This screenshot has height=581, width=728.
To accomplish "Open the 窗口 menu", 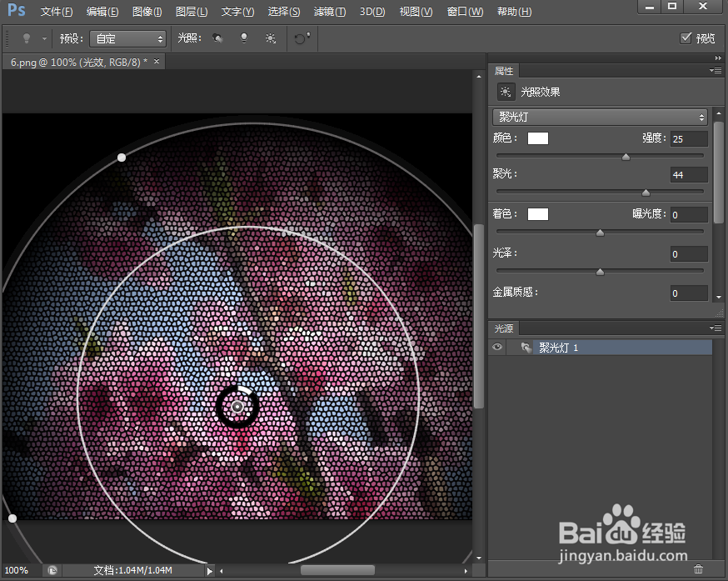I will click(x=465, y=12).
